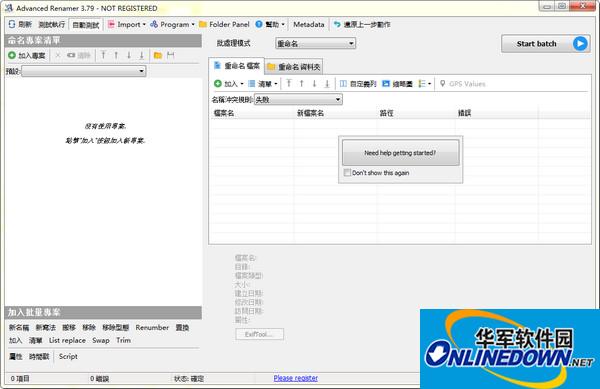The height and width of the screenshot is (389, 600).
Task: Add a List replace batch method
Action: tap(67, 340)
